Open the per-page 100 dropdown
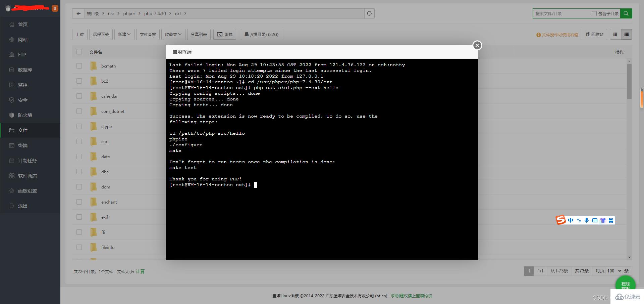The image size is (644, 304). [x=614, y=271]
